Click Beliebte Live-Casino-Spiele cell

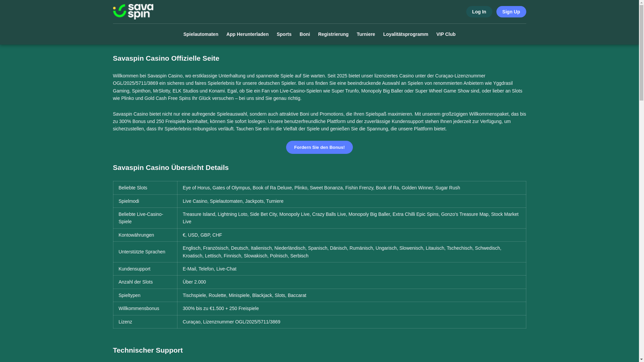tap(145, 218)
